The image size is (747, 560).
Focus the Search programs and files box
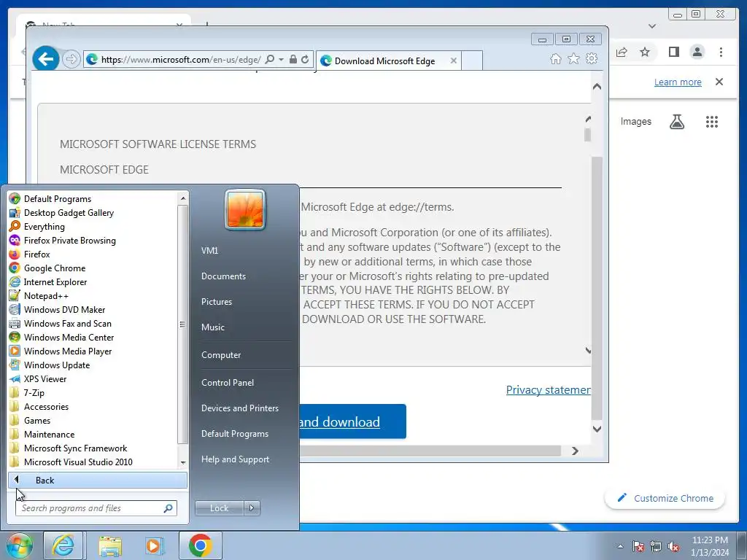96,508
